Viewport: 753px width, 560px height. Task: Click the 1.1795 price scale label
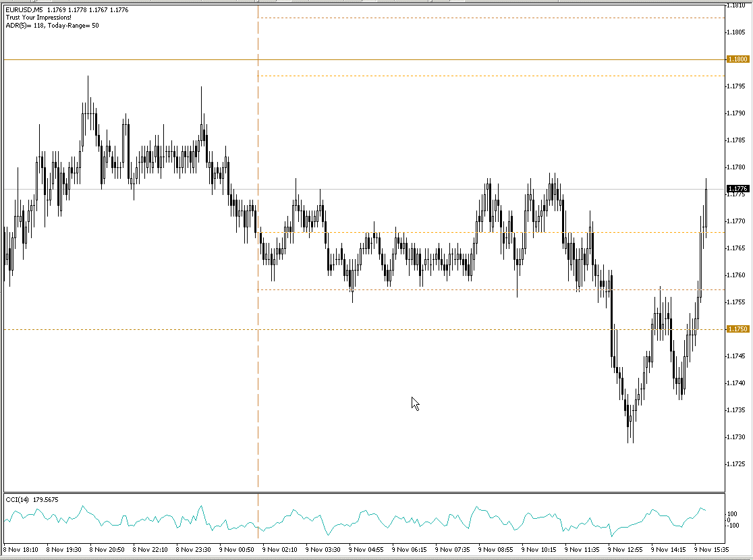(737, 86)
